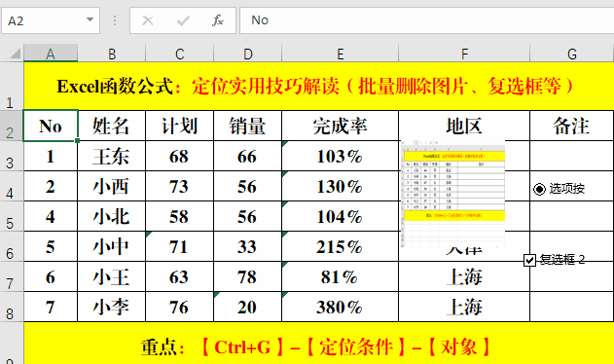Click the 215% completion rate cell
Image resolution: width=614 pixels, height=364 pixels.
[x=340, y=246]
